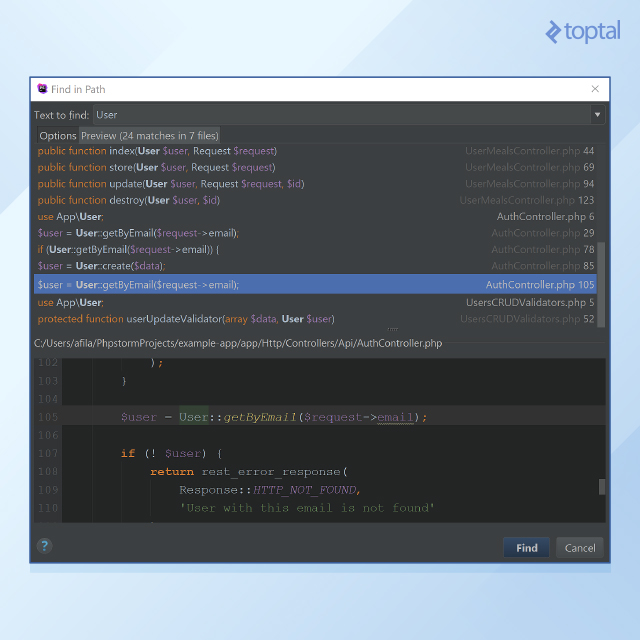Select the destroy function match line 123
The width and height of the screenshot is (640, 640).
click(x=315, y=200)
